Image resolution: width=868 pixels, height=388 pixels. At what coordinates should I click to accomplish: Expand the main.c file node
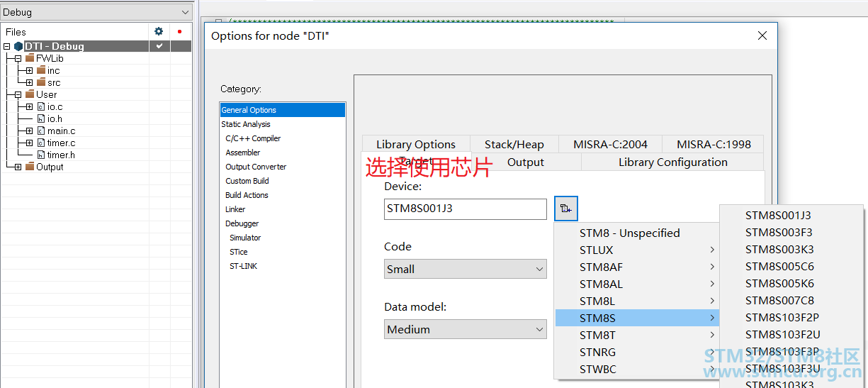coord(29,131)
